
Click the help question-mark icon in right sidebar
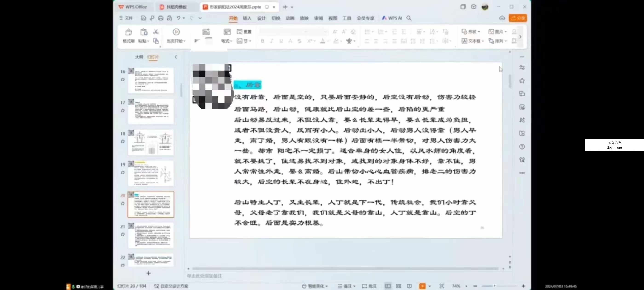point(522,147)
